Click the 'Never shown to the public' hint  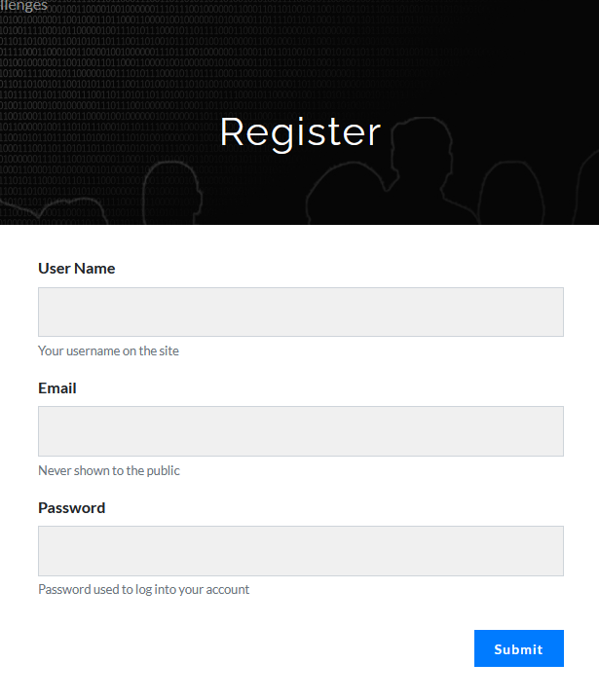pyautogui.click(x=108, y=470)
